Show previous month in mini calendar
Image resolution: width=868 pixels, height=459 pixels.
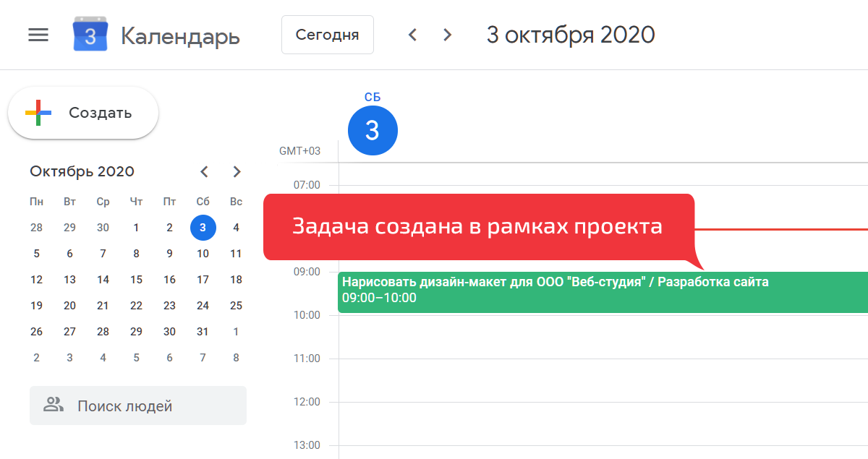[x=204, y=171]
